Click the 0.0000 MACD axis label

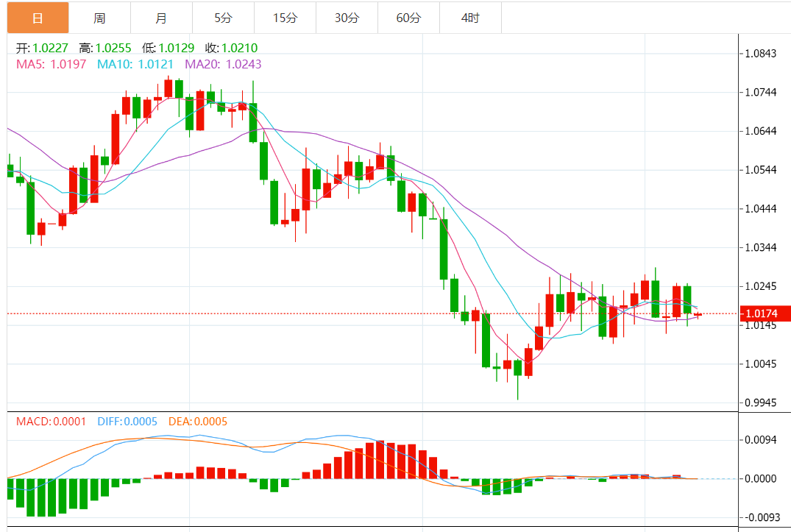click(761, 478)
